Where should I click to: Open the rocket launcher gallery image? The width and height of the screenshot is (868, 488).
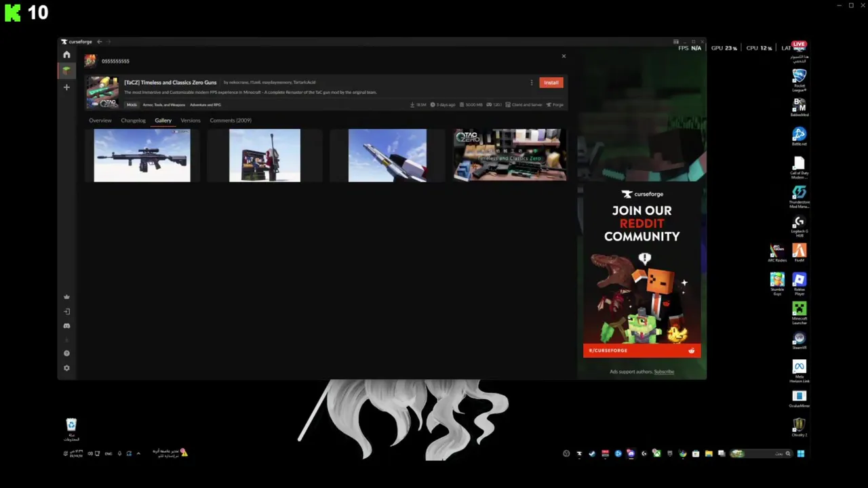pos(387,155)
